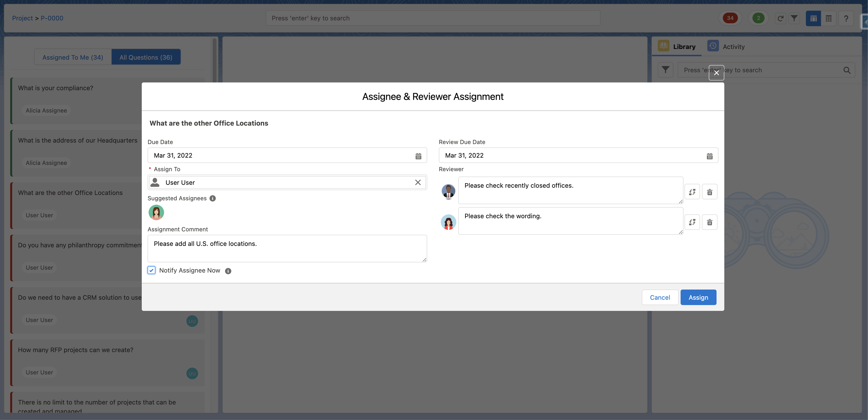
Task: Click the Activity tab clock icon
Action: click(x=713, y=45)
